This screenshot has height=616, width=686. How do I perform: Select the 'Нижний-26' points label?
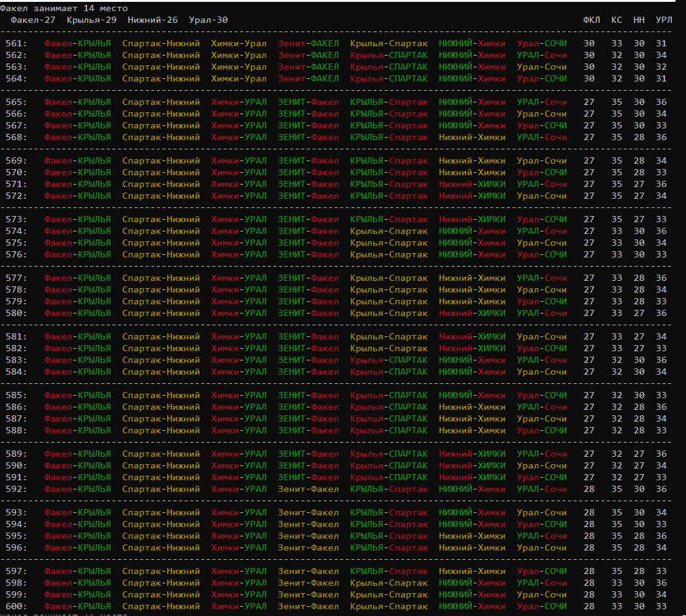point(153,20)
